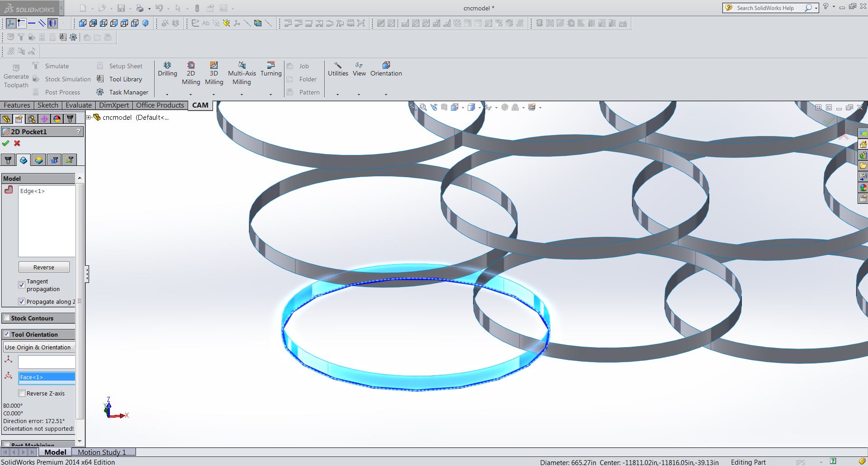Click inside the Face<1> selection box

pyautogui.click(x=47, y=377)
